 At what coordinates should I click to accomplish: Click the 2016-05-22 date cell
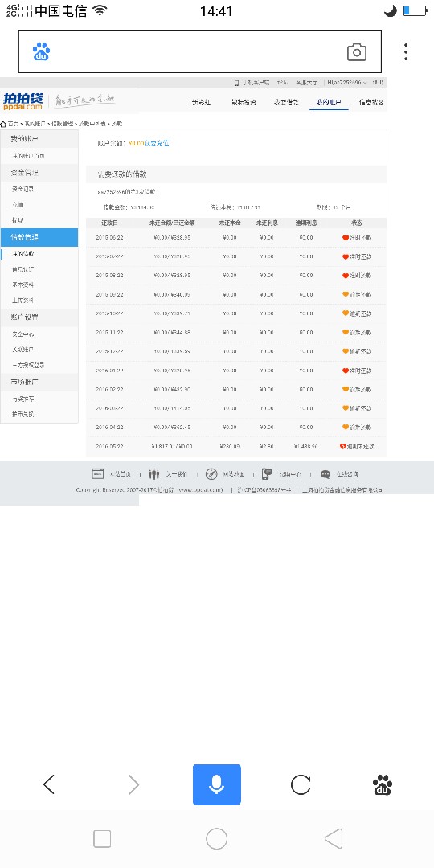109,446
